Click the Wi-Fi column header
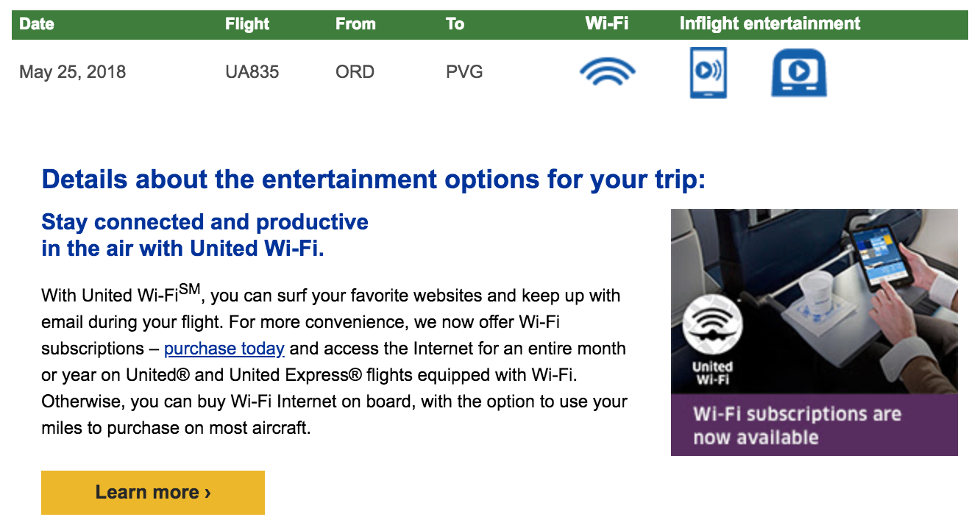980x528 pixels. pos(606,24)
